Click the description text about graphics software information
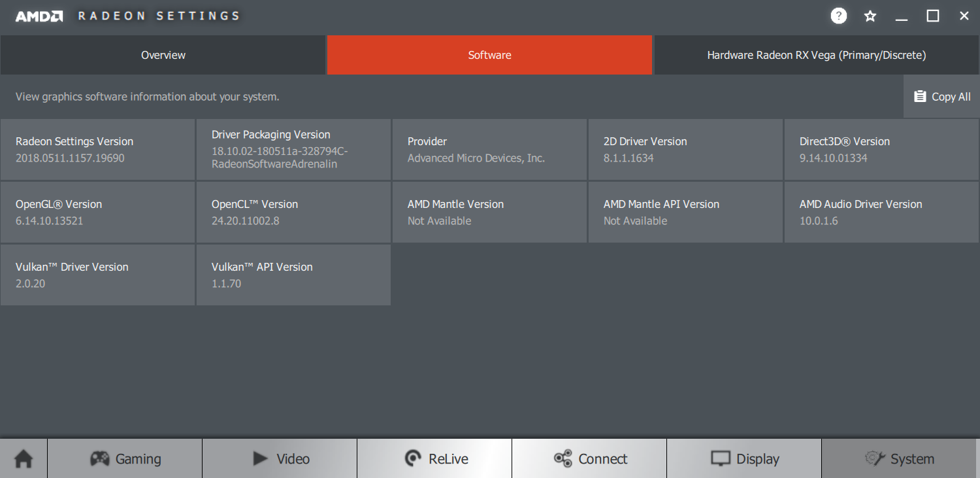Viewport: 980px width, 478px height. coord(148,97)
